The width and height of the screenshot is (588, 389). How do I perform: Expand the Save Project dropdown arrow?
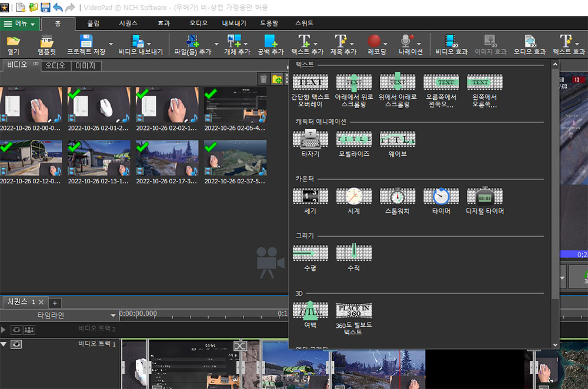[x=111, y=44]
